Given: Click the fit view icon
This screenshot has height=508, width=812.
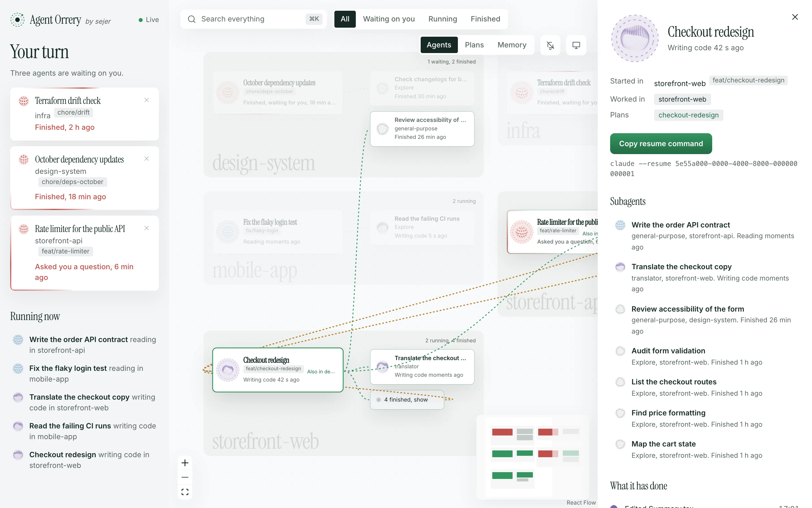Looking at the screenshot, I should pos(185,492).
